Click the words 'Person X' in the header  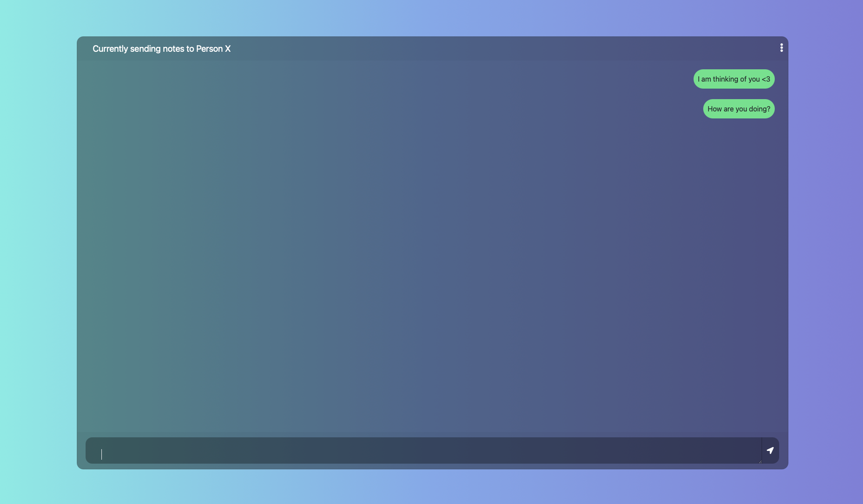pyautogui.click(x=213, y=49)
